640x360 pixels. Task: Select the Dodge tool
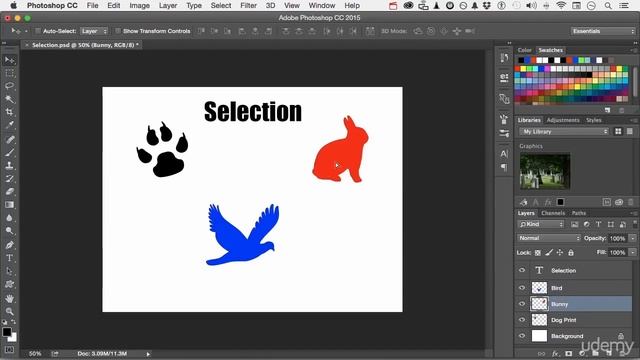9,231
